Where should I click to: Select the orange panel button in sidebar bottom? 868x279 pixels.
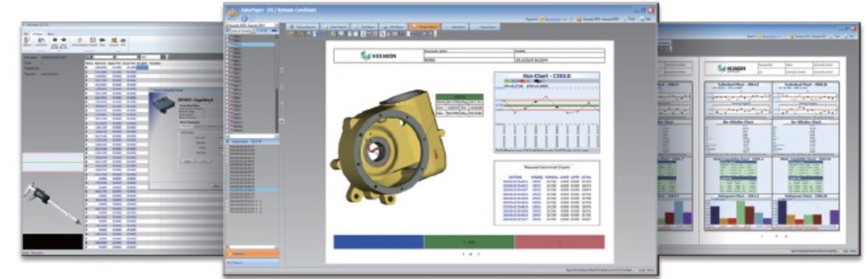click(x=251, y=251)
